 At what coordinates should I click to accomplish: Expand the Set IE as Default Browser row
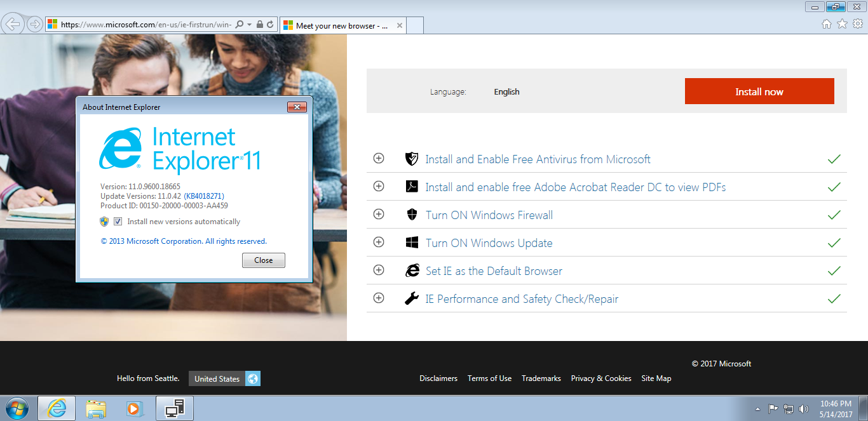379,270
